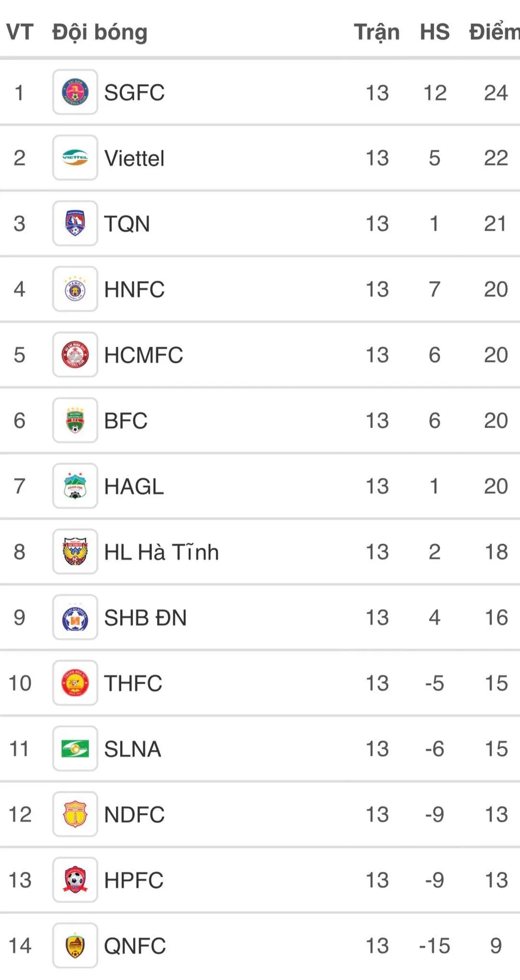Select the SLNA team logo

point(75,749)
